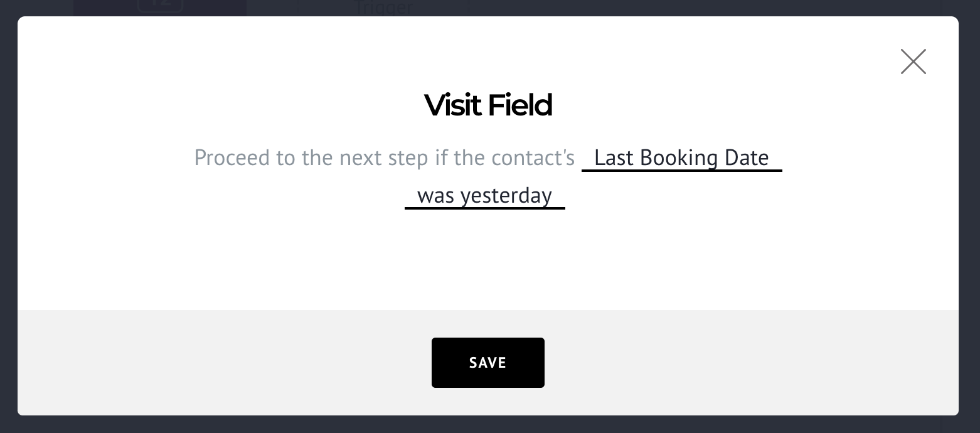Click the partially hidden icon above the dialog
The width and height of the screenshot is (980, 433).
pos(160,6)
